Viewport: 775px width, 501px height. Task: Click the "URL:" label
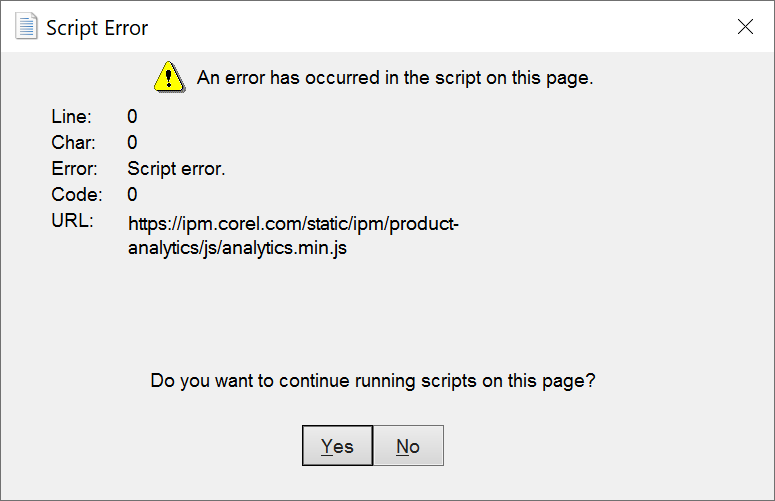(x=72, y=220)
